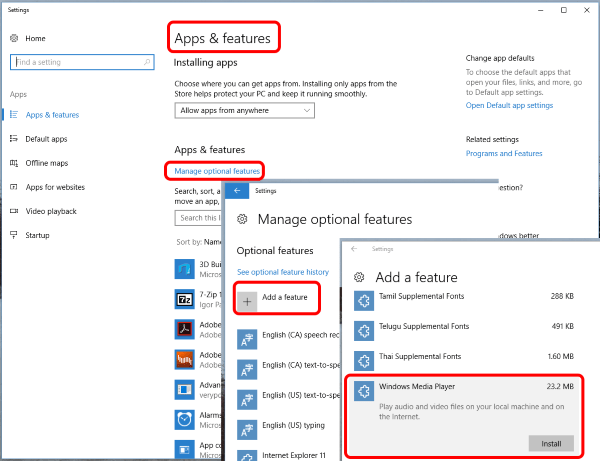Open Offline maps settings section
600x461 pixels.
tap(46, 163)
